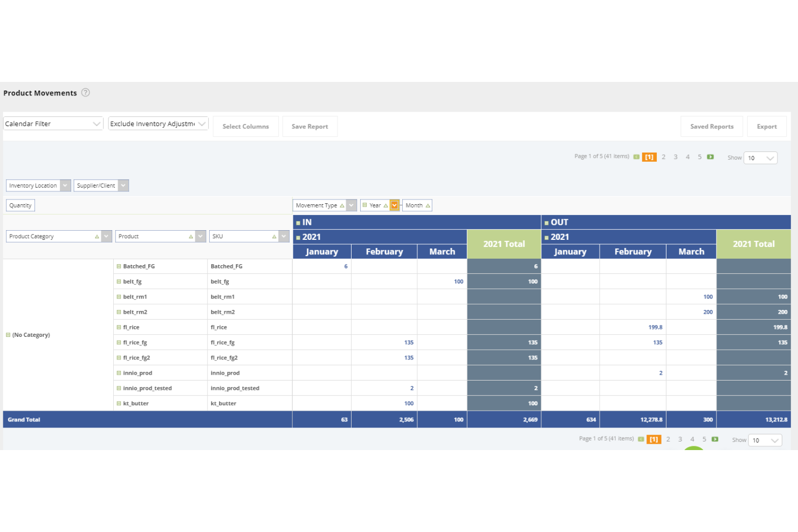Click the Select Columns button
Viewport: 798px width, 532px height.
coord(245,126)
